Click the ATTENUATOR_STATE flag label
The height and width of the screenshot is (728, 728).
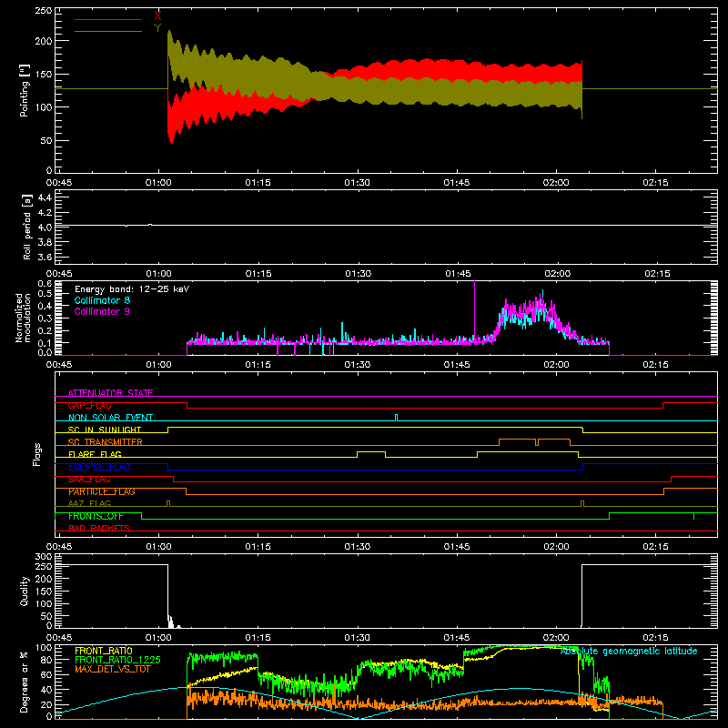click(x=110, y=393)
